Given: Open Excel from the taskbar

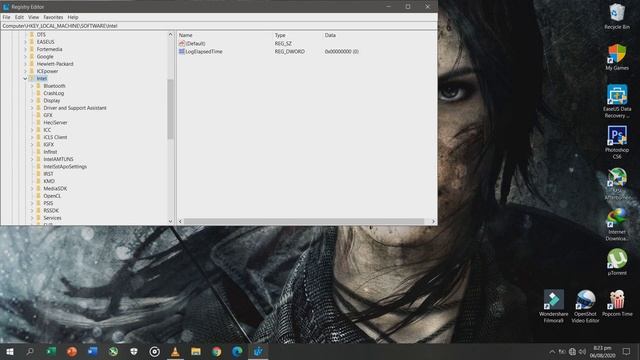Looking at the screenshot, I should coord(51,351).
